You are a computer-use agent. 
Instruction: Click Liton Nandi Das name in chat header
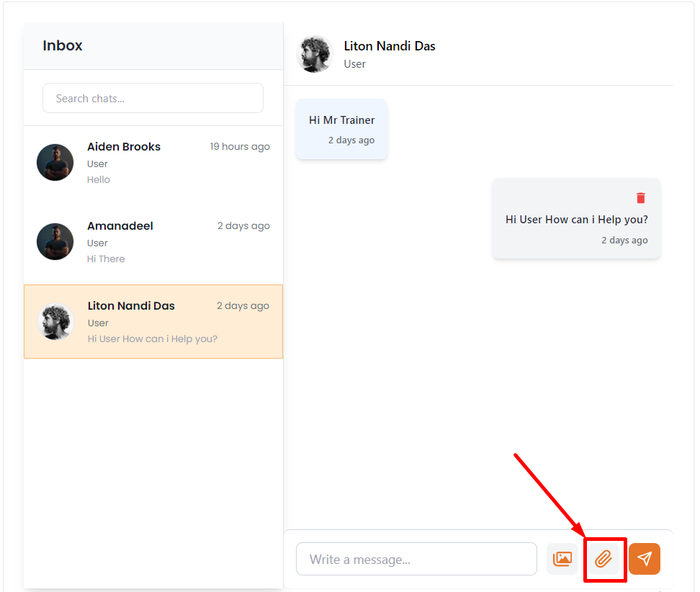390,46
